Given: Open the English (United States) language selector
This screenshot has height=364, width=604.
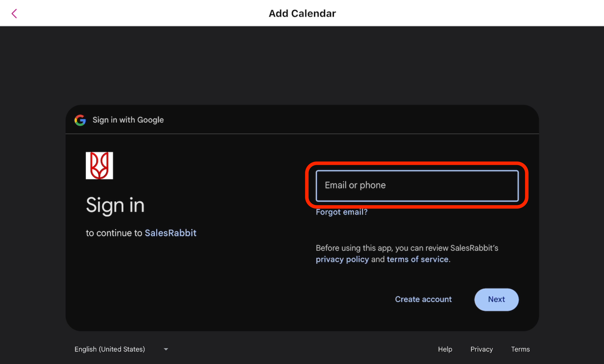Looking at the screenshot, I should (110, 349).
